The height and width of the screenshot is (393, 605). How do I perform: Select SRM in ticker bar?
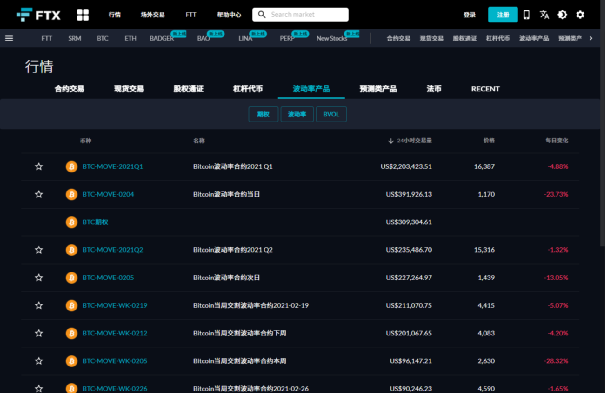(x=75, y=38)
